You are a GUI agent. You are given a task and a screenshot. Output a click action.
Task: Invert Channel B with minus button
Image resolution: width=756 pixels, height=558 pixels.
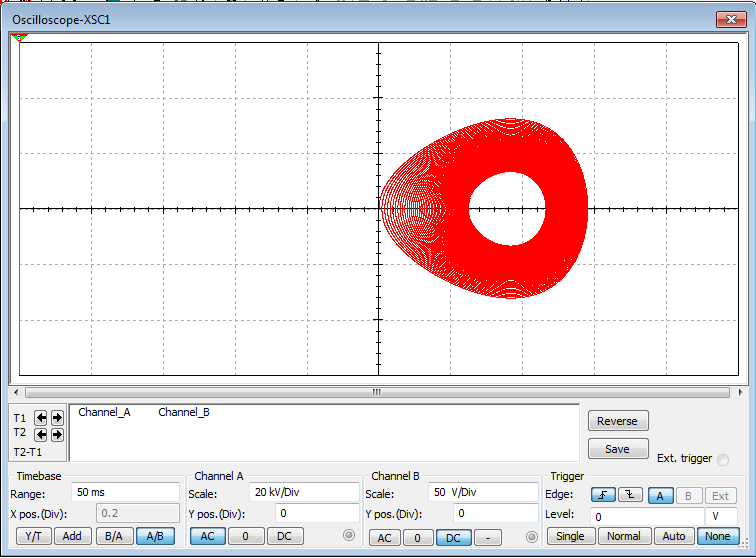point(488,538)
